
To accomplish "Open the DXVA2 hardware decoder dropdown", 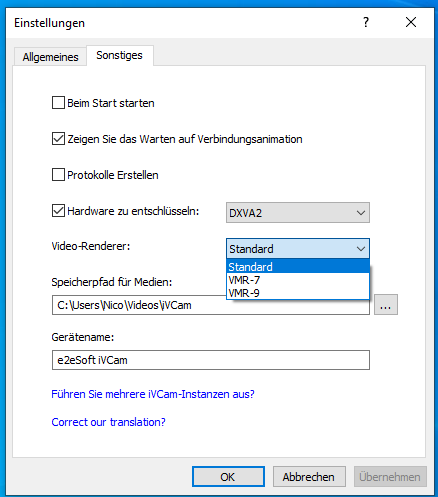I will 298,212.
